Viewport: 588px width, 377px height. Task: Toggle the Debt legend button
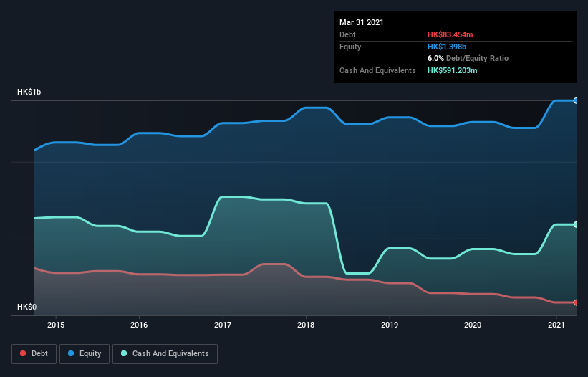tap(34, 354)
